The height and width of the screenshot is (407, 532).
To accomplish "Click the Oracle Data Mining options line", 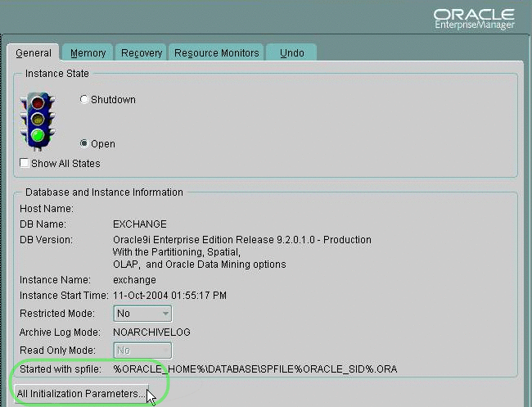I will (x=200, y=264).
